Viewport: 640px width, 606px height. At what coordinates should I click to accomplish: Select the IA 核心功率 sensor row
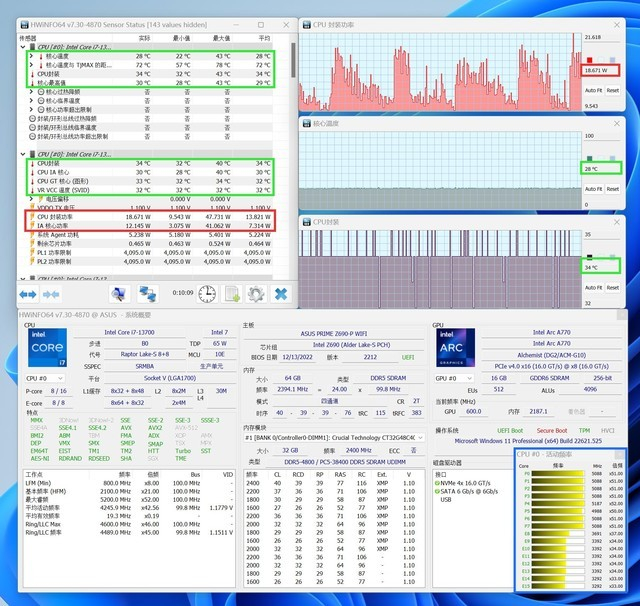click(x=150, y=226)
